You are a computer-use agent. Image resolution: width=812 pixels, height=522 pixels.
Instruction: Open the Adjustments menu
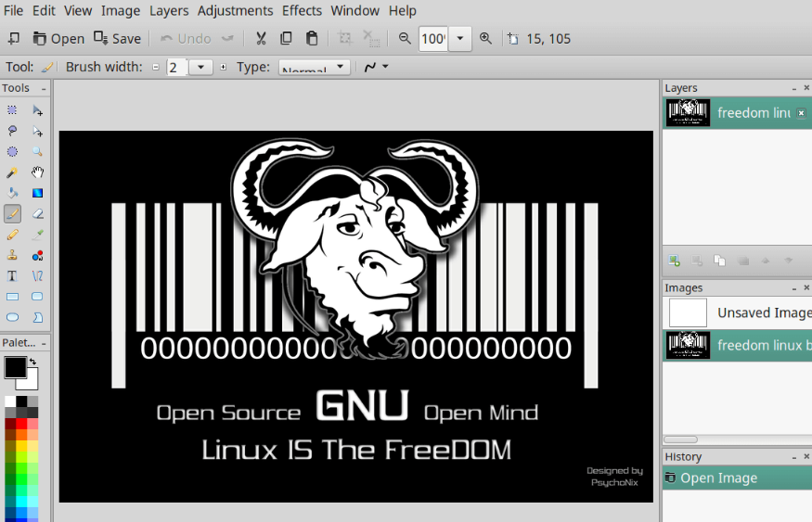(235, 10)
